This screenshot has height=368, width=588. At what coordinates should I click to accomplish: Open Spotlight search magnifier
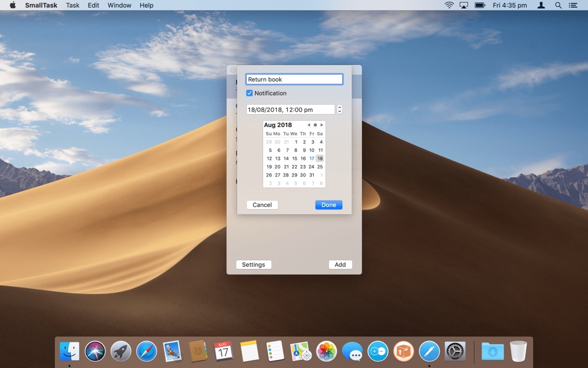(x=558, y=5)
